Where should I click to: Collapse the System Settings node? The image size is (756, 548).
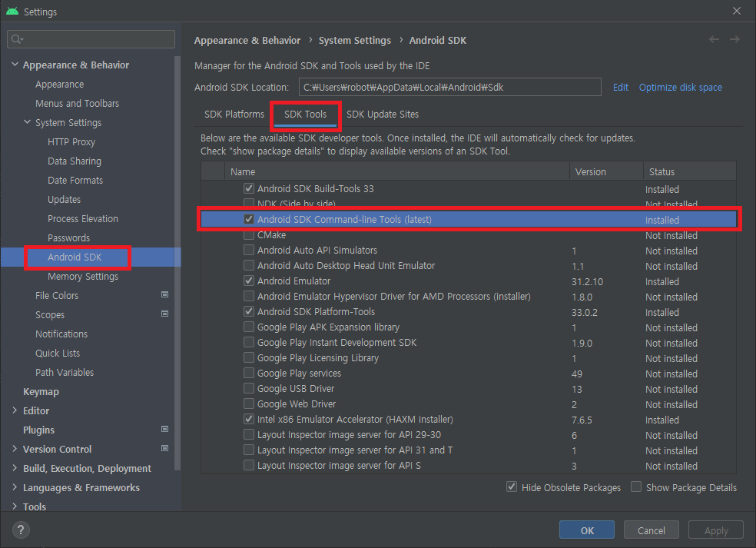click(28, 122)
